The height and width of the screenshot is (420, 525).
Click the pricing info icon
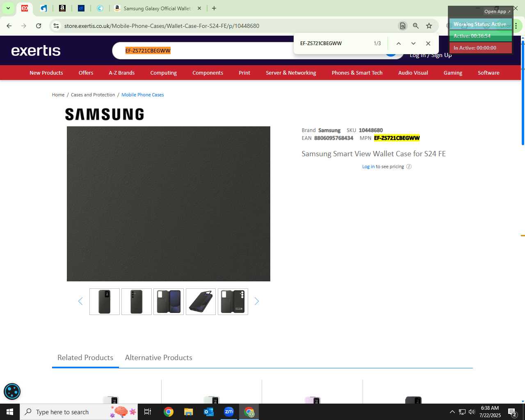(409, 167)
